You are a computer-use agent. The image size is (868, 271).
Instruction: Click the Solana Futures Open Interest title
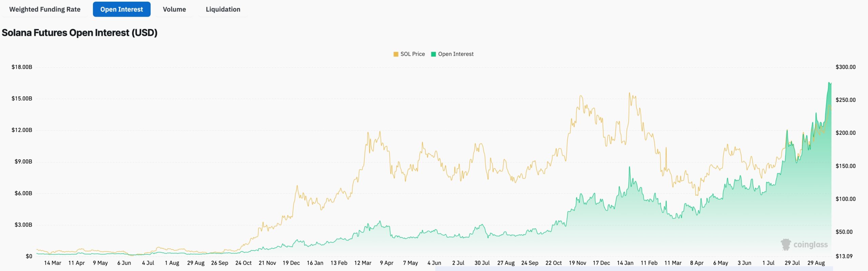coord(79,33)
